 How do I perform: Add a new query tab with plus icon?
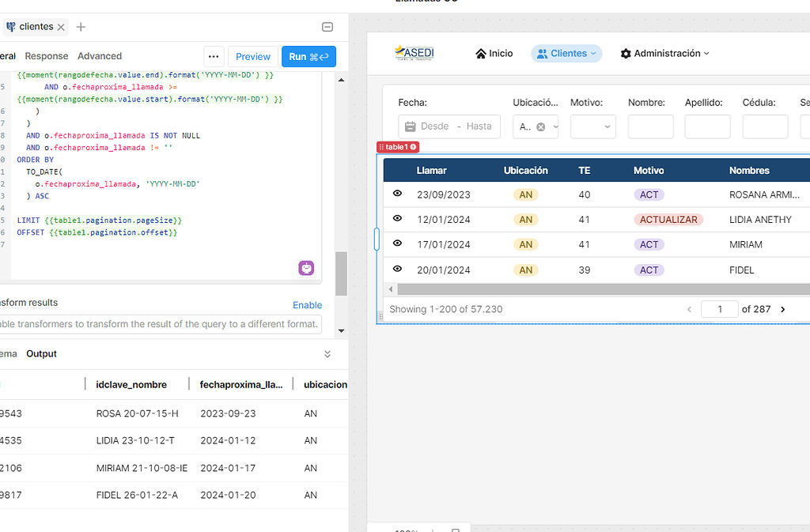pos(81,27)
